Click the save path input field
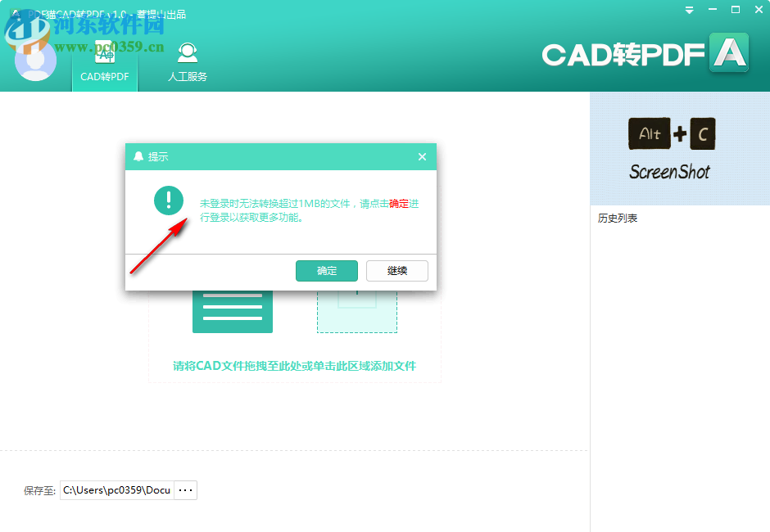 pyautogui.click(x=116, y=489)
